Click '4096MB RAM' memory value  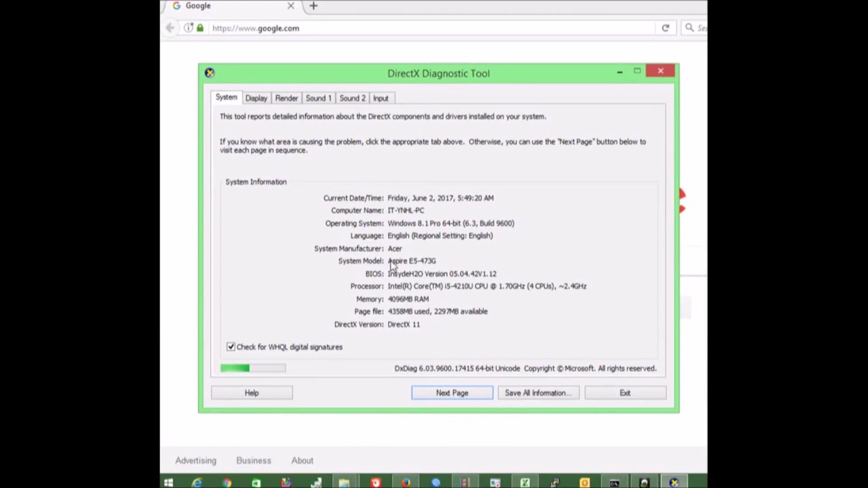408,299
